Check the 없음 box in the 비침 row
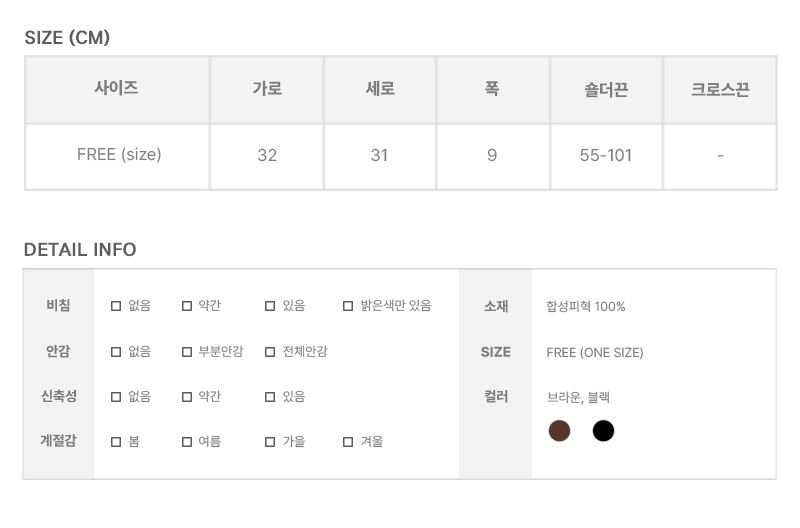 (x=116, y=306)
